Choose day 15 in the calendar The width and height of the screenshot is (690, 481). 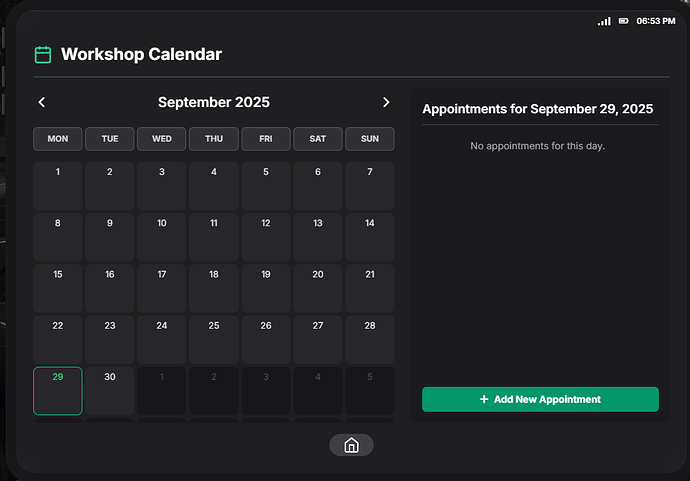point(58,288)
